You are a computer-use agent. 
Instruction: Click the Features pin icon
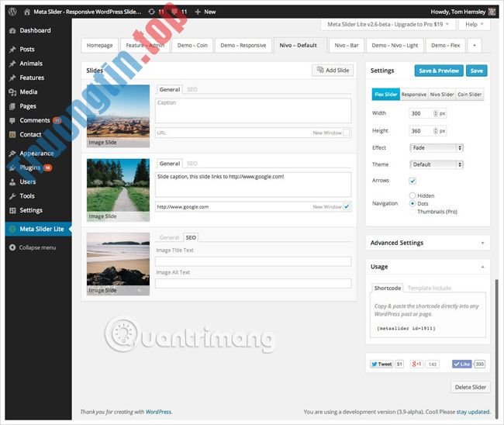click(x=12, y=78)
